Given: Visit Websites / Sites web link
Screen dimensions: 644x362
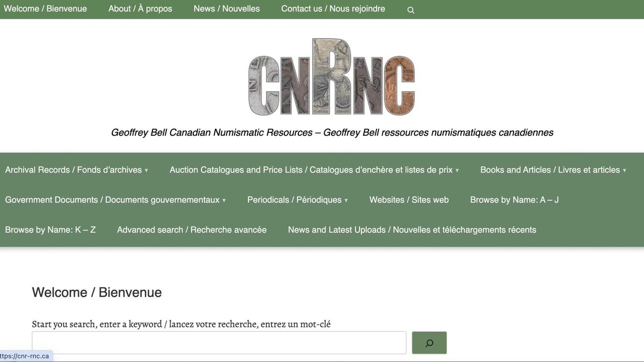Looking at the screenshot, I should coord(409,200).
